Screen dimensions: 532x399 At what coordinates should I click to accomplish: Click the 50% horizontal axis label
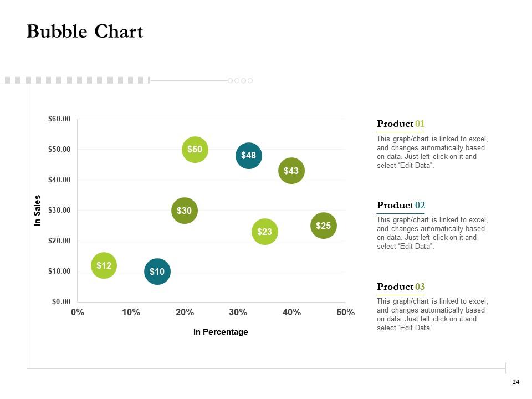tap(345, 313)
